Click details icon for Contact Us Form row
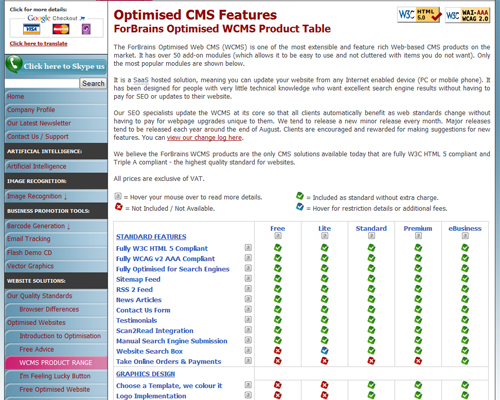 [x=248, y=310]
